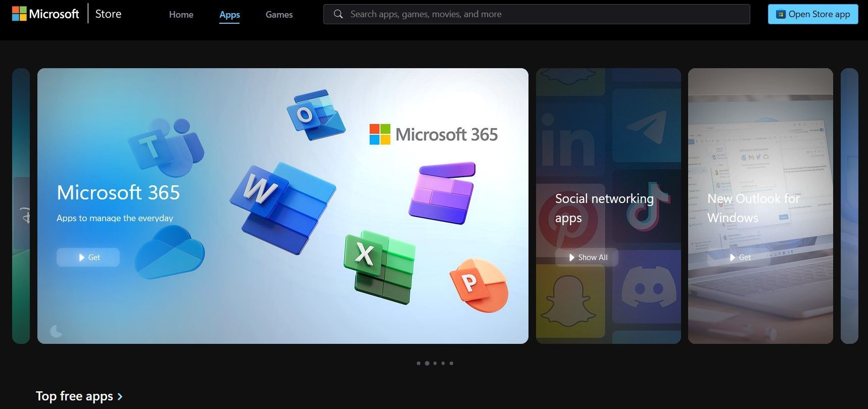Select the second carousel dot
The image size is (868, 409).
click(427, 363)
